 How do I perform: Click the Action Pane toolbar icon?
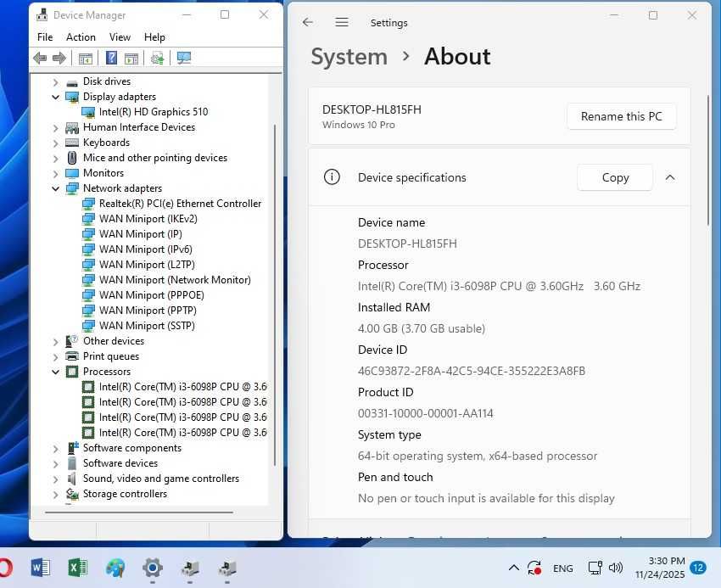click(x=131, y=58)
